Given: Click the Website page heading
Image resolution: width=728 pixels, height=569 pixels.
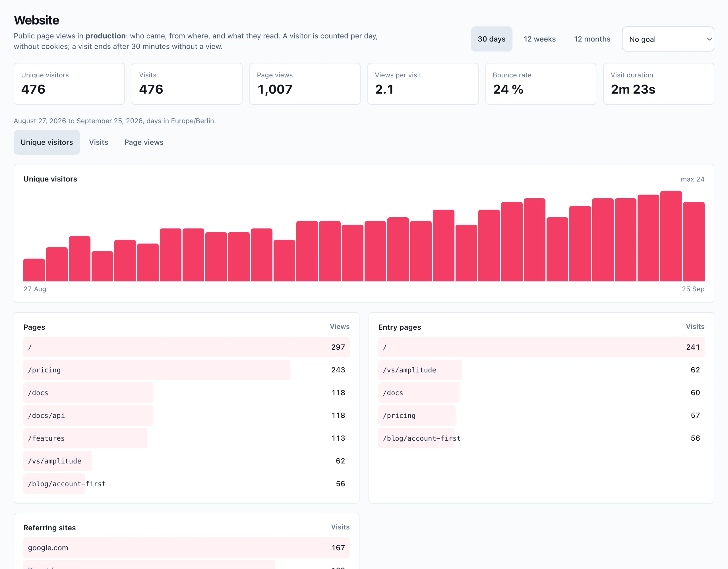Looking at the screenshot, I should (x=37, y=20).
